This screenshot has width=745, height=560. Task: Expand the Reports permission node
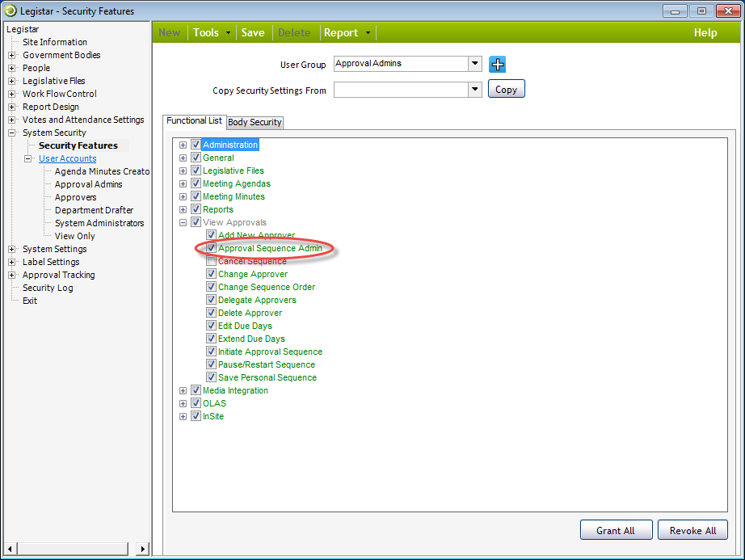tap(183, 209)
